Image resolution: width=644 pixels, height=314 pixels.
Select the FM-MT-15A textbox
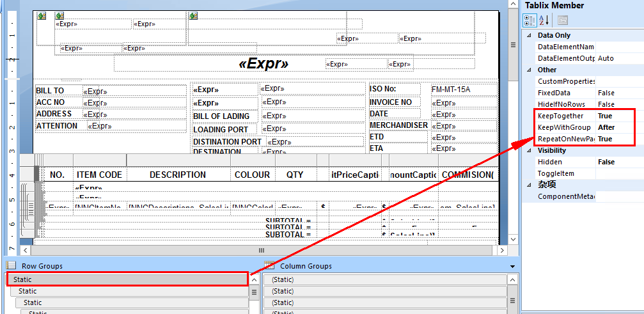464,90
